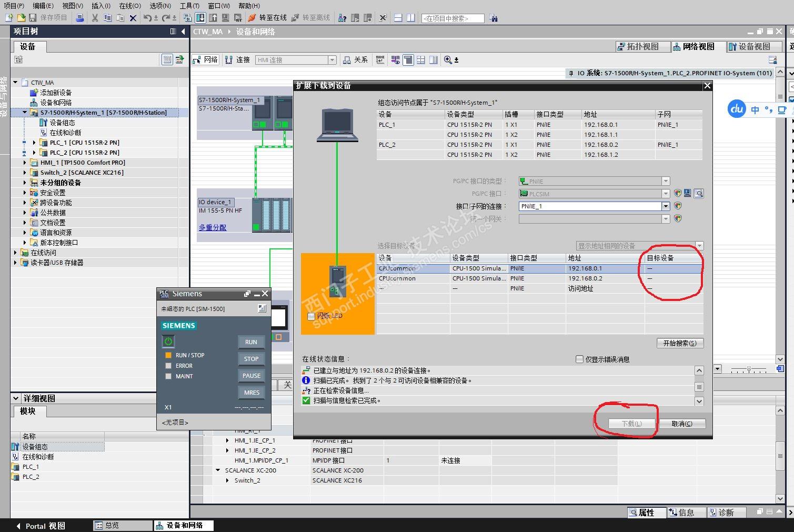The height and width of the screenshot is (532, 794).
Task: Open the HMI 连接 type dropdown
Action: click(x=332, y=60)
